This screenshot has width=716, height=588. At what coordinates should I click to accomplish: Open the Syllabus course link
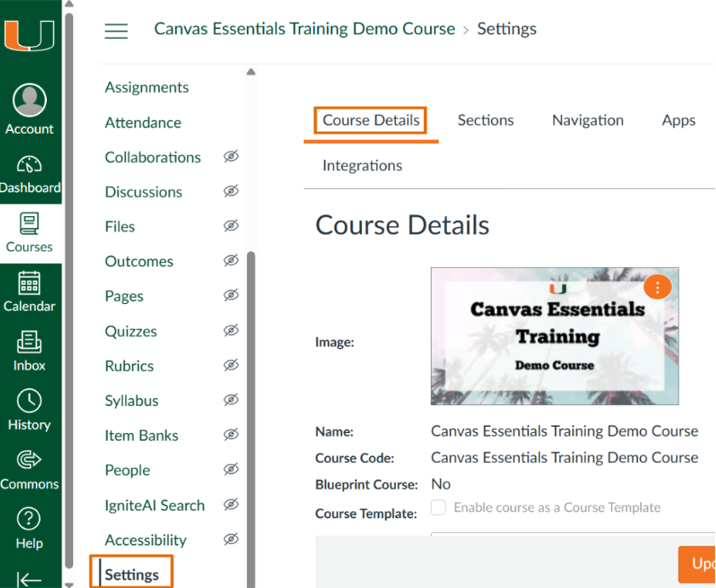(x=131, y=401)
